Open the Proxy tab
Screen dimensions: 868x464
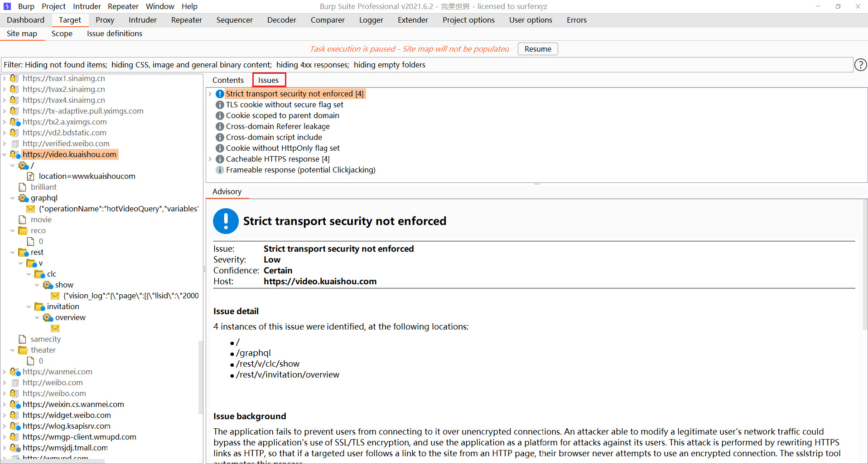105,20
